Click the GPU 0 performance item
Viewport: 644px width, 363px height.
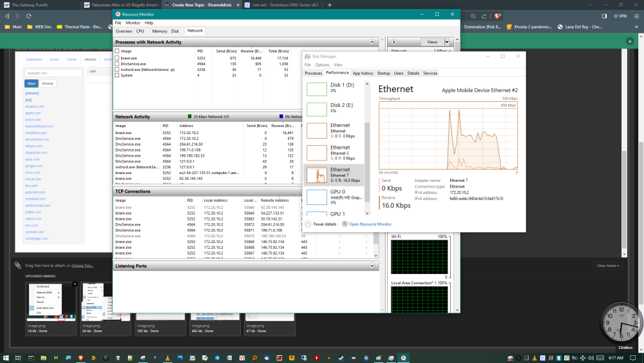click(x=335, y=195)
